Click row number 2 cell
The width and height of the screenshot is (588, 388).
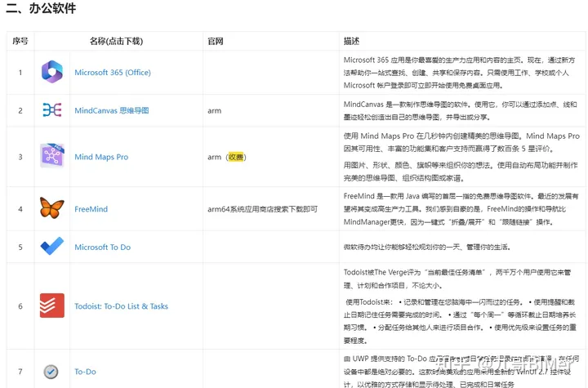[x=20, y=111]
